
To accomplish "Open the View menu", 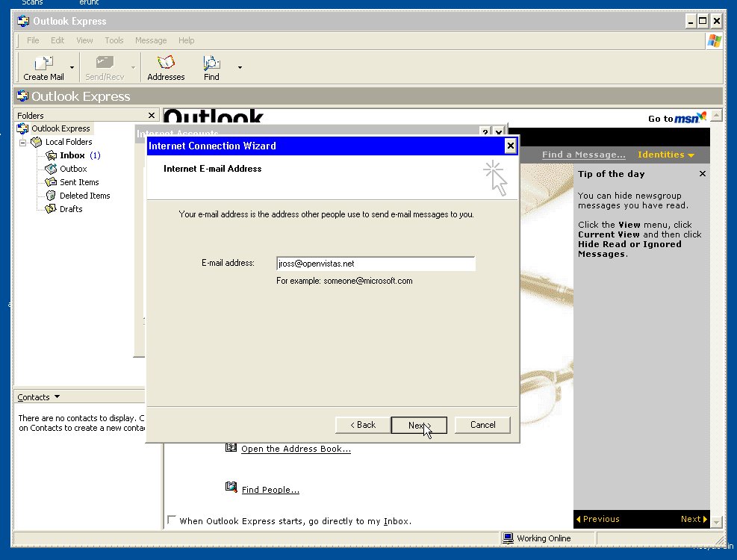I will (84, 40).
